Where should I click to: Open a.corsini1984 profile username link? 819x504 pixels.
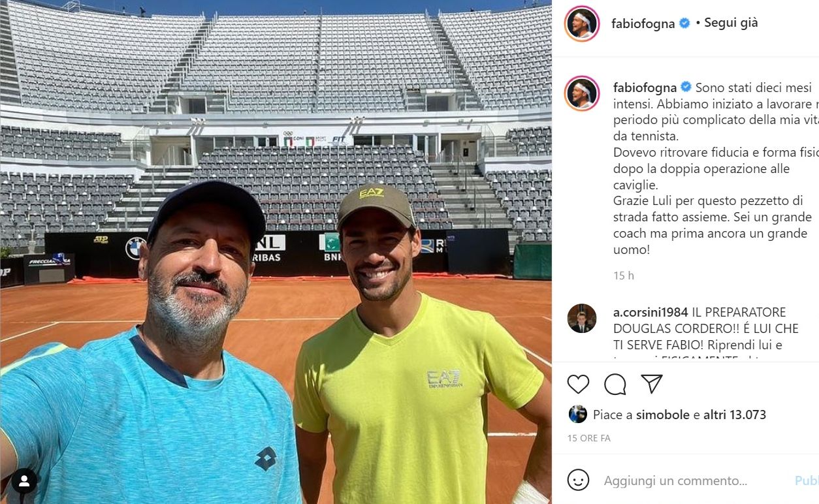pyautogui.click(x=659, y=312)
